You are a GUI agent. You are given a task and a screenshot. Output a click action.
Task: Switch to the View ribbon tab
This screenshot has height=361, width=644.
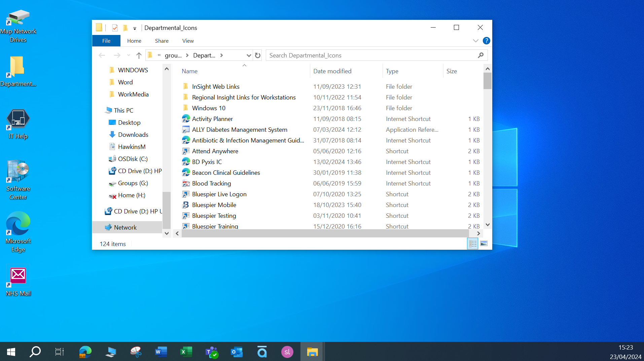188,41
